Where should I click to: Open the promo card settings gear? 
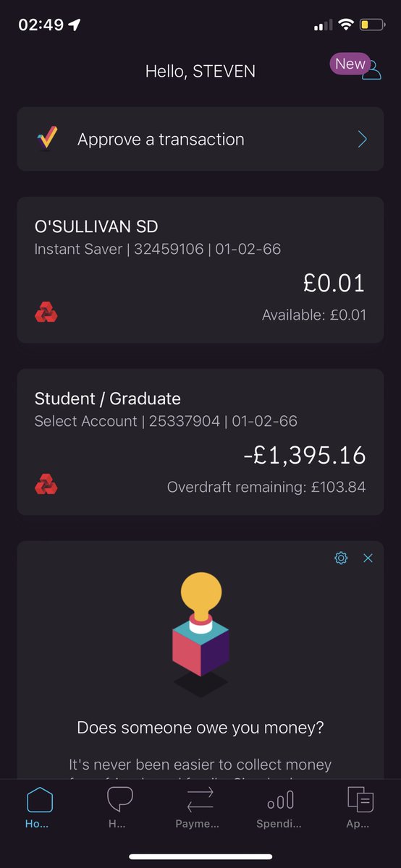(x=341, y=558)
